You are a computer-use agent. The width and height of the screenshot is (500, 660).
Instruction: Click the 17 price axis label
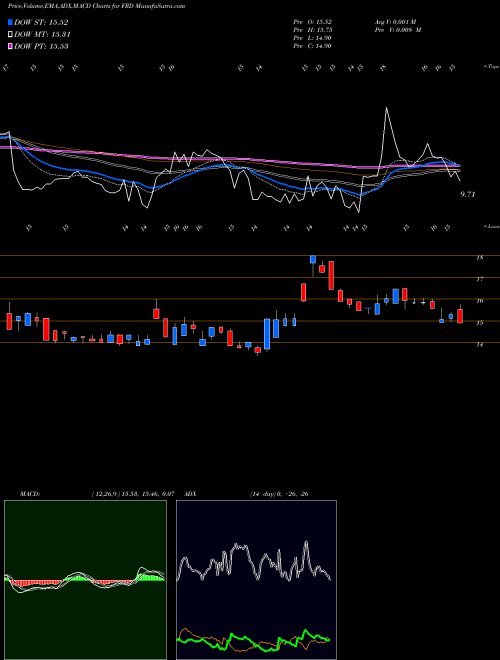point(479,279)
